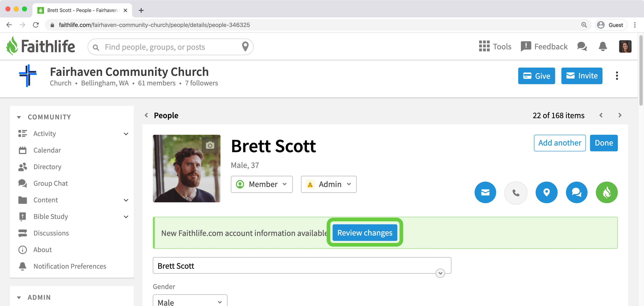Expand the Content submenu chevron
The height and width of the screenshot is (306, 644).
[x=126, y=200]
